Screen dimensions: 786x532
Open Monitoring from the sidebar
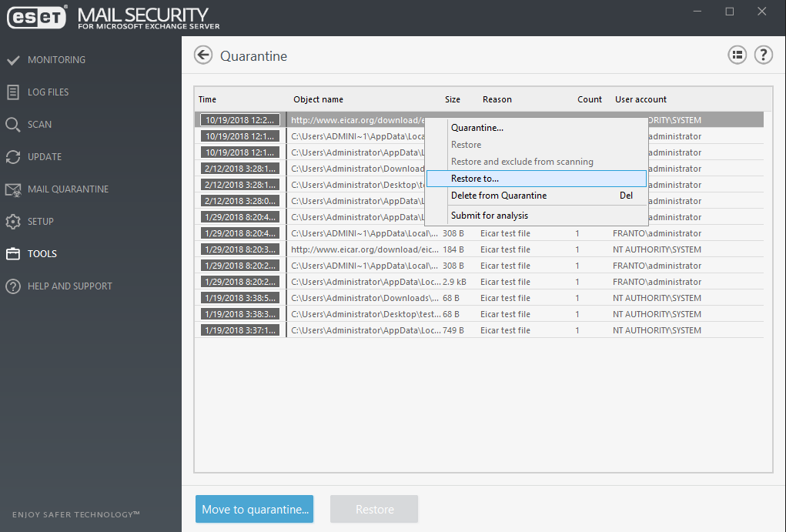(x=56, y=60)
